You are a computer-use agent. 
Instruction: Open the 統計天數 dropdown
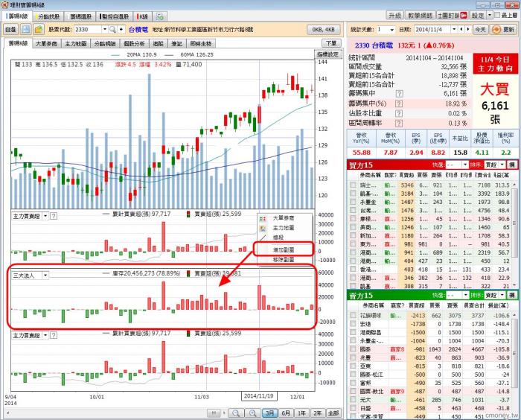(x=392, y=30)
